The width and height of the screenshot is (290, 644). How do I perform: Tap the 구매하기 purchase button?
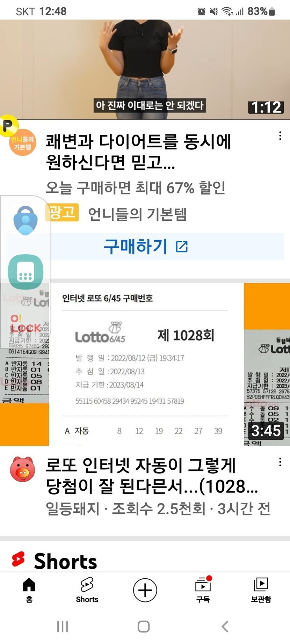(x=145, y=247)
